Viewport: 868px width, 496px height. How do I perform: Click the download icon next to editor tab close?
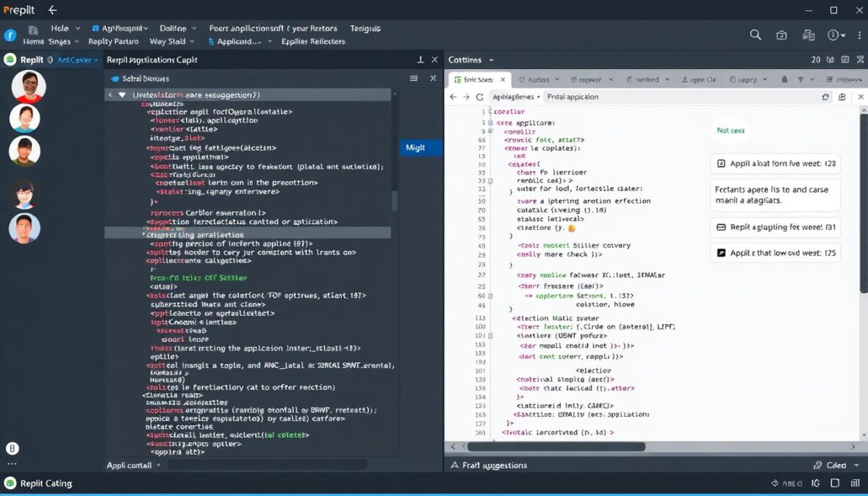pyautogui.click(x=422, y=60)
